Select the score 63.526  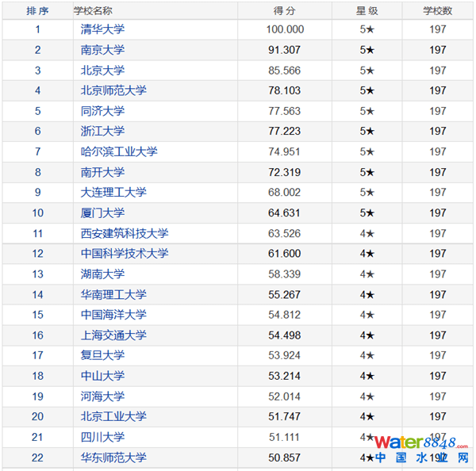[x=285, y=233]
